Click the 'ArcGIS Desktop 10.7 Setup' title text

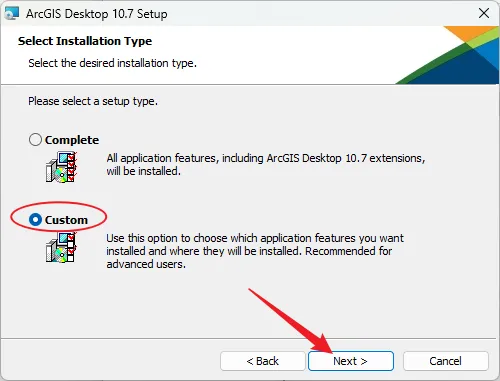(x=97, y=14)
